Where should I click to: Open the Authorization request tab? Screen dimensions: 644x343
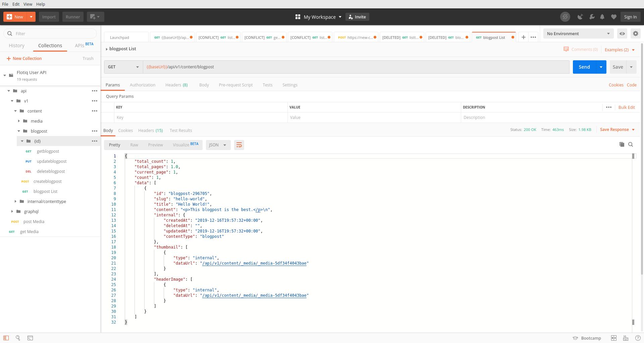click(x=143, y=85)
